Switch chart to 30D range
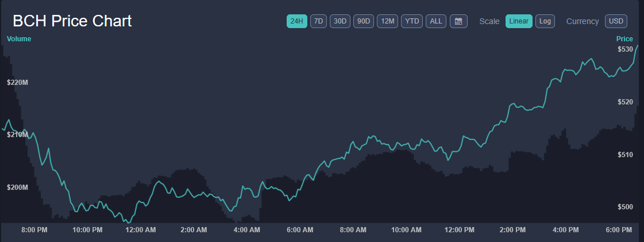The height and width of the screenshot is (242, 644). click(x=340, y=21)
